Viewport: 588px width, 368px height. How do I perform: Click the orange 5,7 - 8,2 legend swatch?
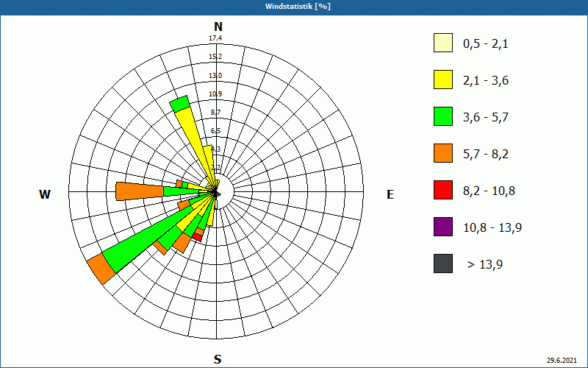[x=443, y=153]
